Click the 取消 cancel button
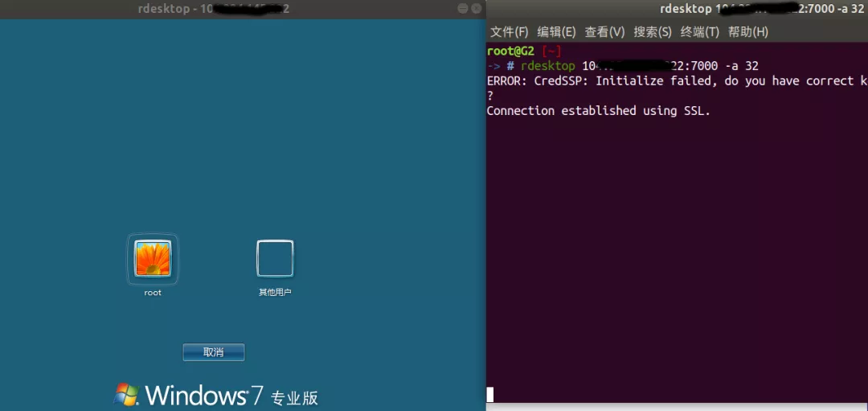 (214, 352)
